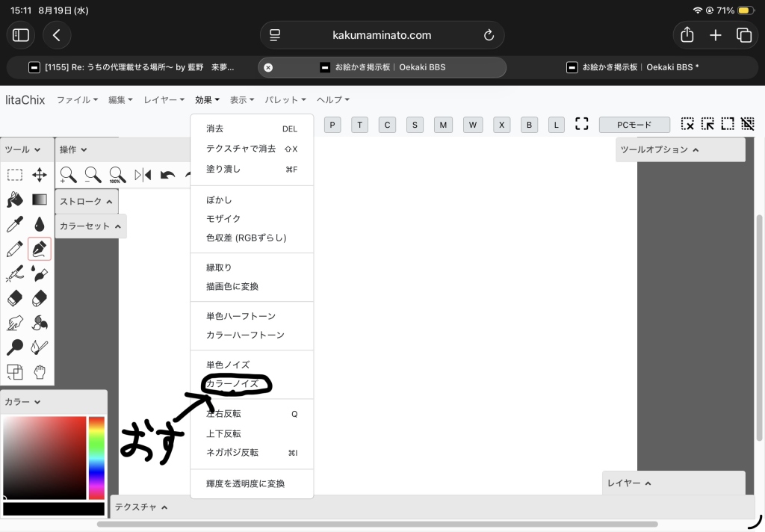Choose 輝度を透明度に変換 menu item
Viewport: 765px width, 532px height.
tap(252, 483)
